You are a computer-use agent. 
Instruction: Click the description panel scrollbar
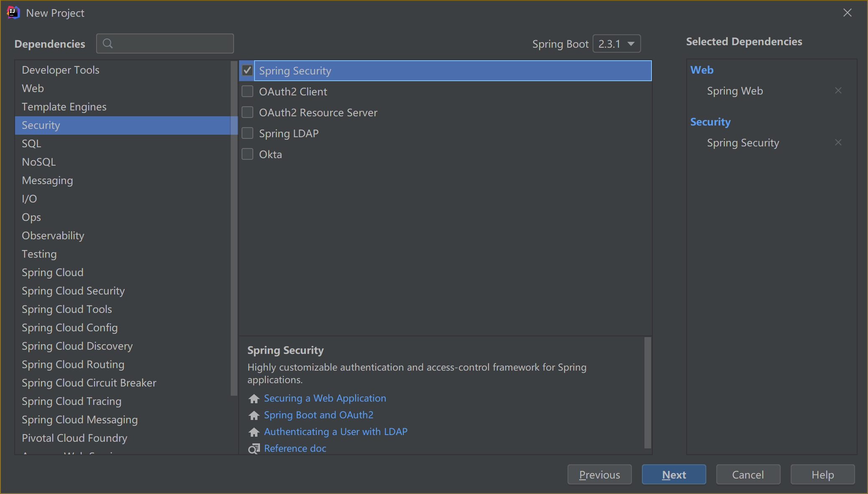coord(647,393)
